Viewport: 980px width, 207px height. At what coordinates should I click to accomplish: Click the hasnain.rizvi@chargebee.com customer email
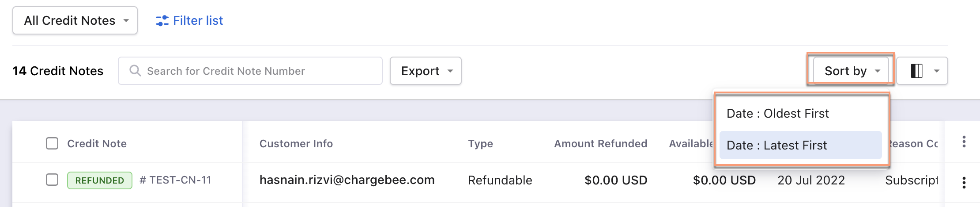coord(347,180)
